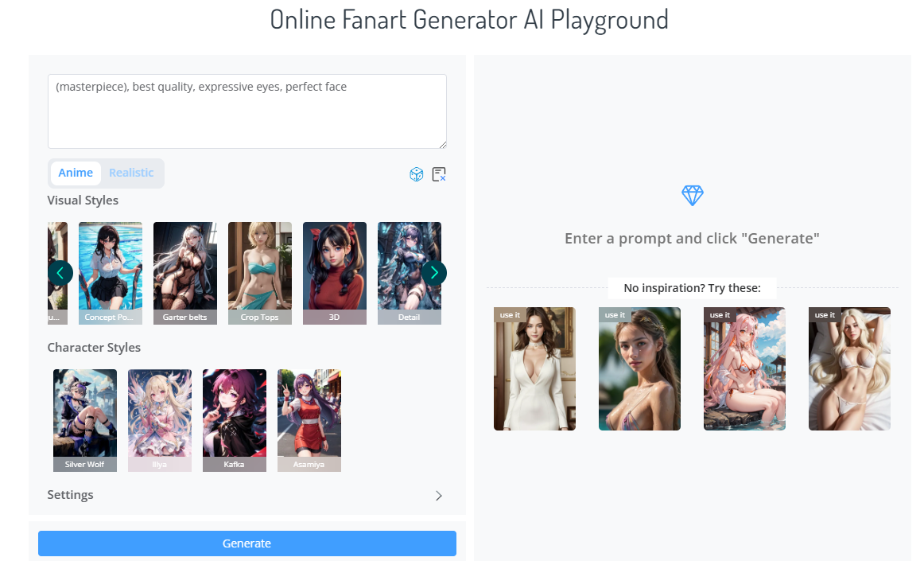Click the left arrow to scroll Visual Styles
This screenshot has width=924, height=561.
(x=60, y=273)
